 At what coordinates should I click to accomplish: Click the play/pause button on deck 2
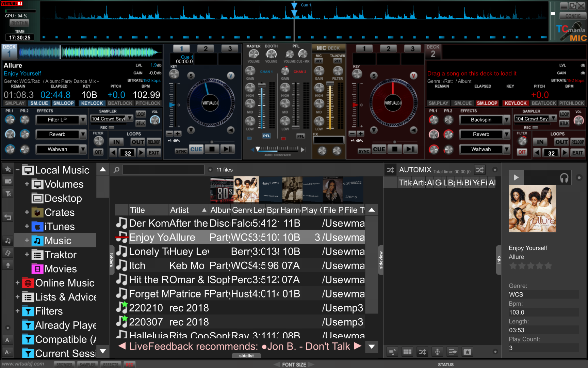410,149
